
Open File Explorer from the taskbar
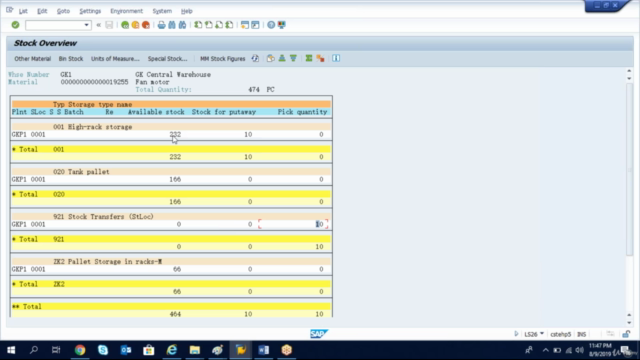tap(195, 350)
